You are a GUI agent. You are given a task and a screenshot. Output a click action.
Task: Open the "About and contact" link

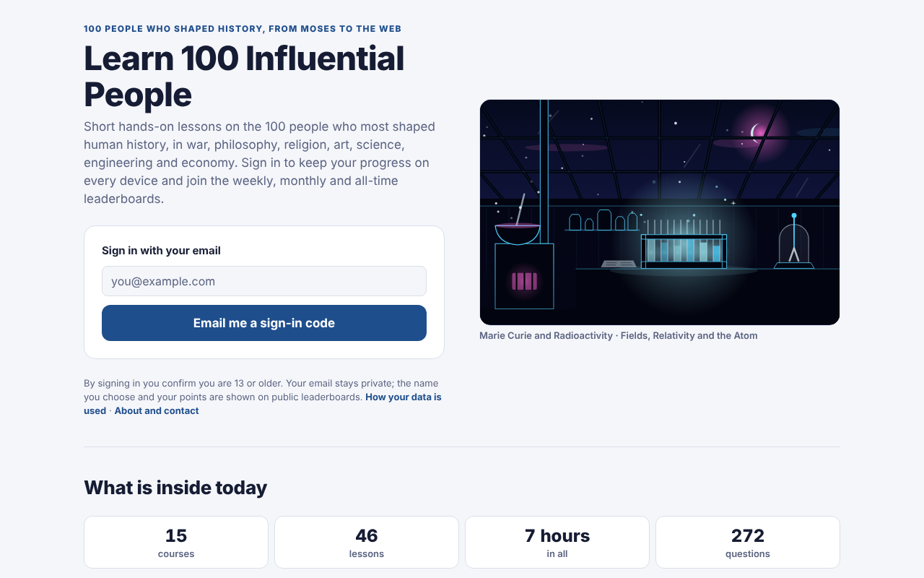tap(157, 410)
